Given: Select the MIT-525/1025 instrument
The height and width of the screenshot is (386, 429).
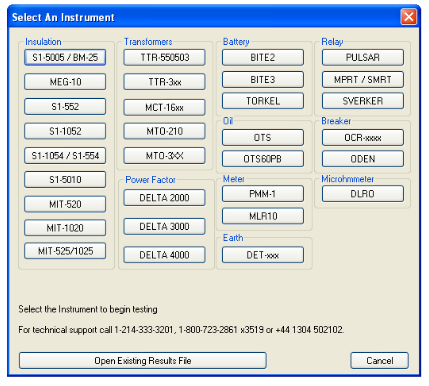Looking at the screenshot, I should point(65,251).
